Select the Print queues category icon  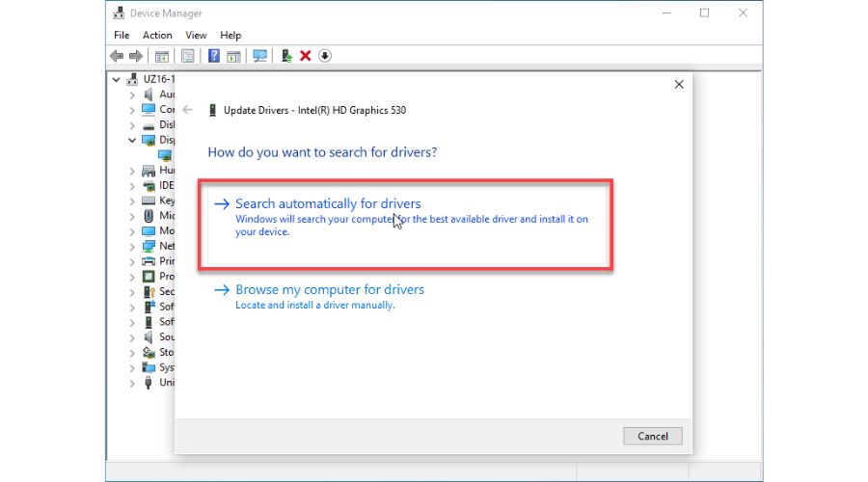pos(149,261)
